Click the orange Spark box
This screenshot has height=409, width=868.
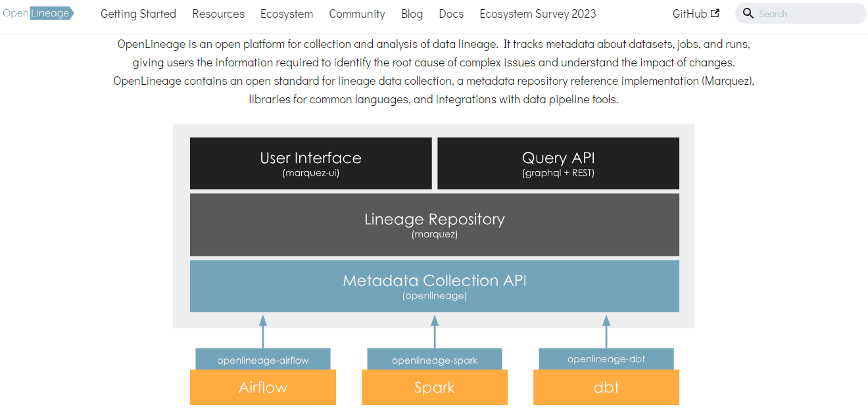435,387
